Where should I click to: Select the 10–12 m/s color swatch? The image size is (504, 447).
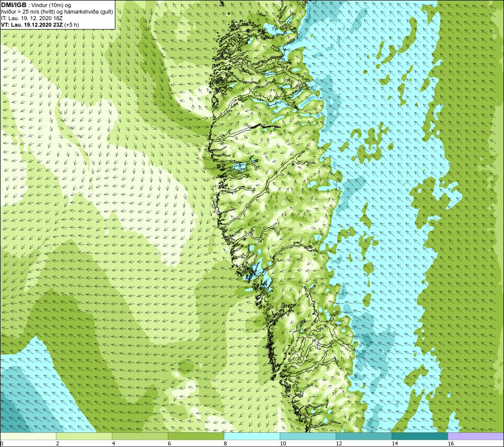(x=307, y=436)
